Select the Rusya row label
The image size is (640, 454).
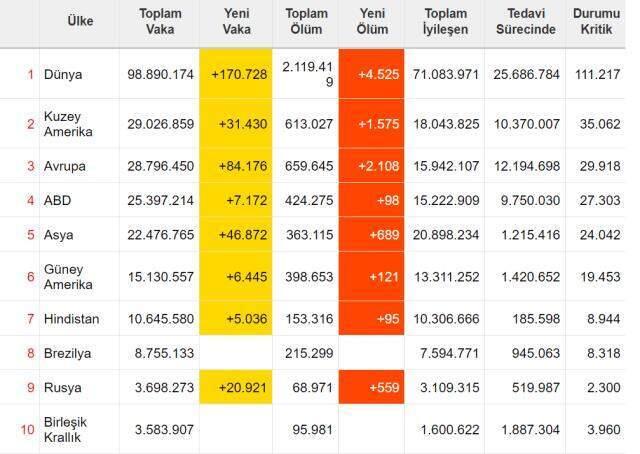(62, 387)
